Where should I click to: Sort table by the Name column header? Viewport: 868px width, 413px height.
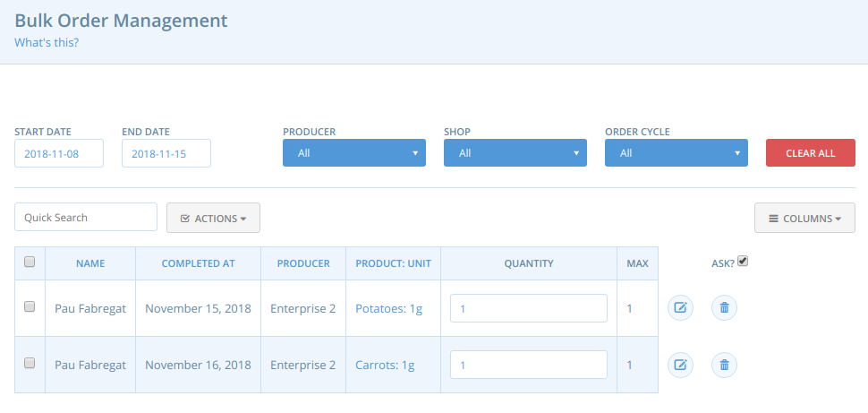(x=90, y=263)
